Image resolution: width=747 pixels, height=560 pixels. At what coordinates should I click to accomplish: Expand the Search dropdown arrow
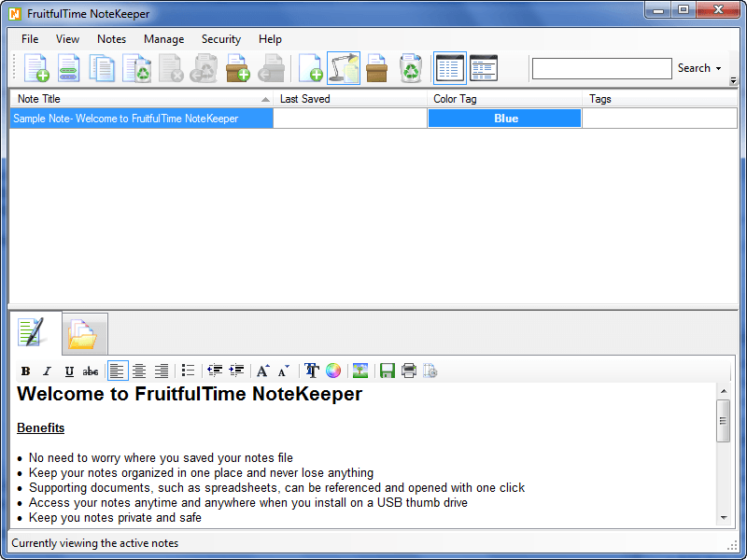tap(718, 68)
